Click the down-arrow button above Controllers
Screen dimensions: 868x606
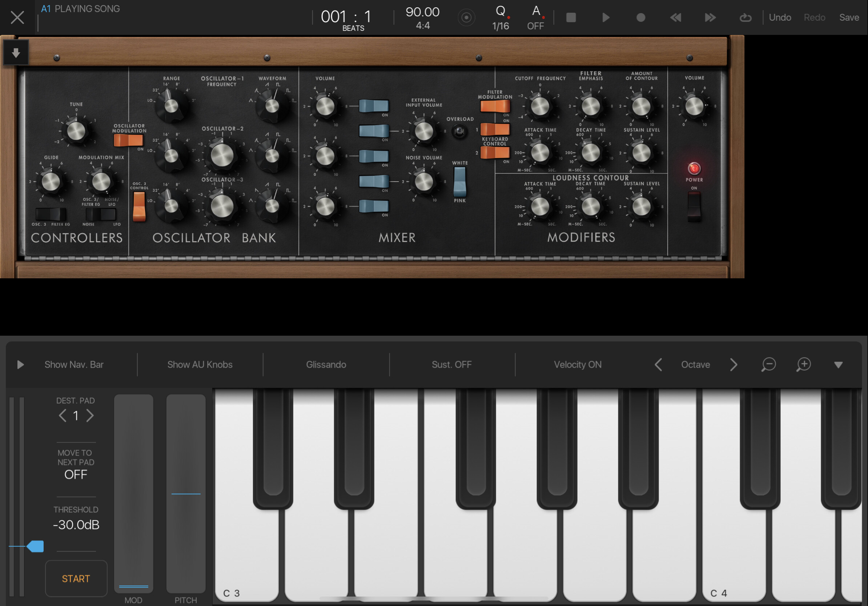tap(16, 53)
